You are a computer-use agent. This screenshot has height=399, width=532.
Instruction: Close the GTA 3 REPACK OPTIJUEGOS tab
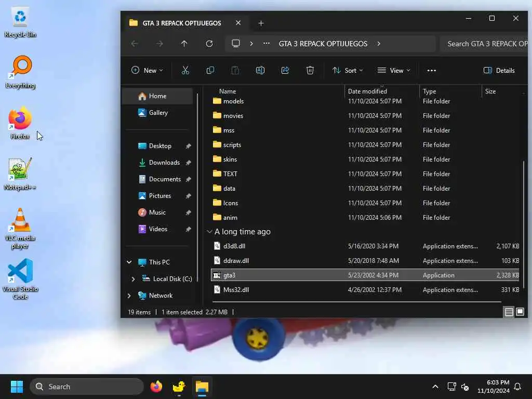238,23
